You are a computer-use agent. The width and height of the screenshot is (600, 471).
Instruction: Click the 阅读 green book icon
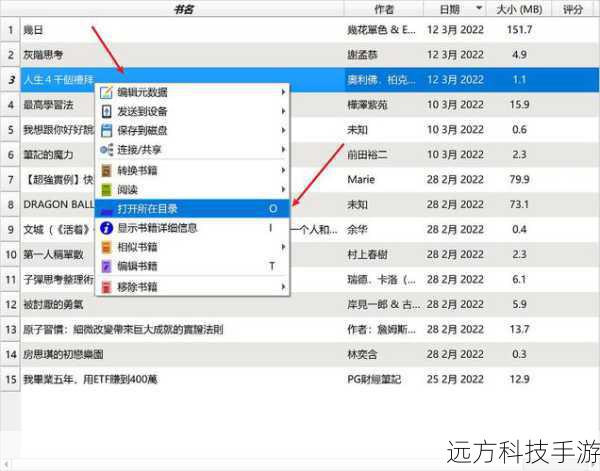click(106, 189)
